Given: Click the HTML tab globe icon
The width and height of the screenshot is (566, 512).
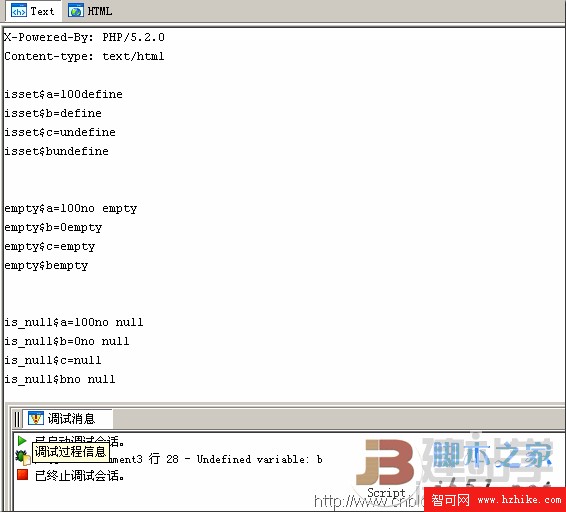Looking at the screenshot, I should pyautogui.click(x=76, y=12).
